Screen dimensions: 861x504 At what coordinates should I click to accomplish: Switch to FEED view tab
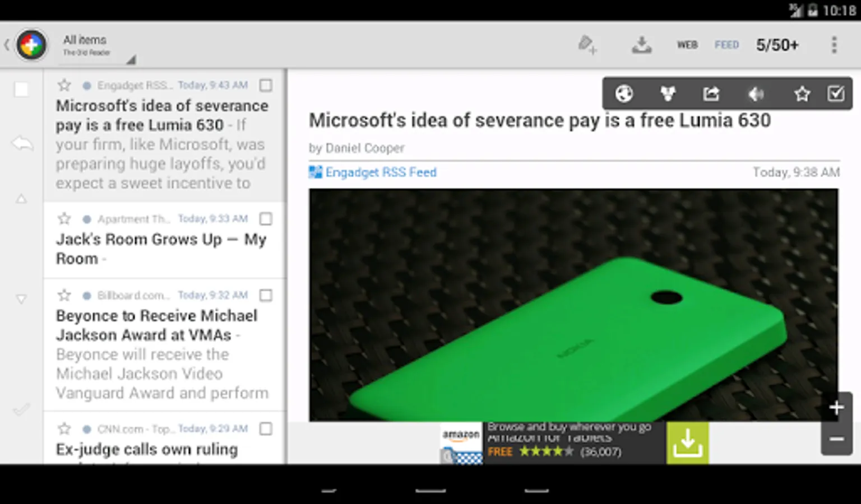click(x=726, y=45)
